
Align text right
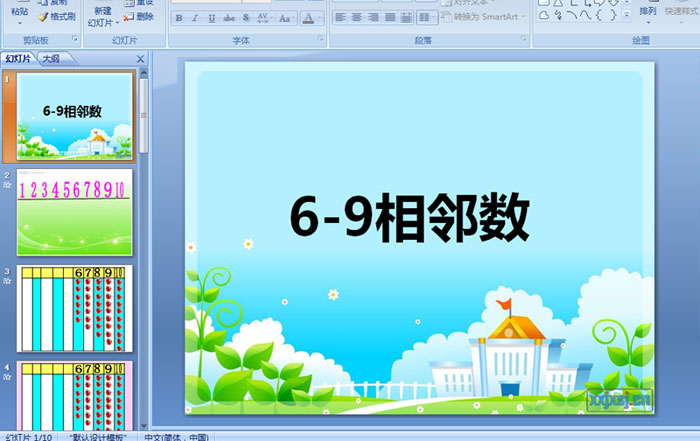point(373,17)
